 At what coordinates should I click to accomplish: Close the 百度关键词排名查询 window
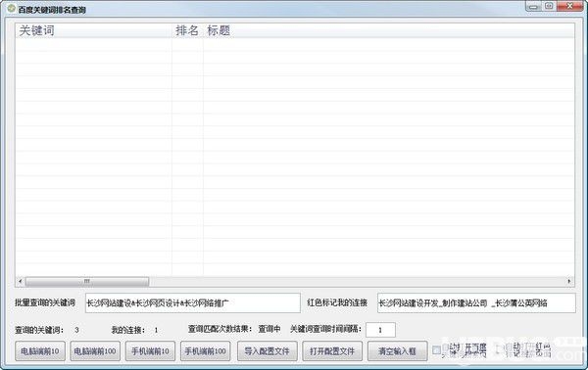(569, 7)
